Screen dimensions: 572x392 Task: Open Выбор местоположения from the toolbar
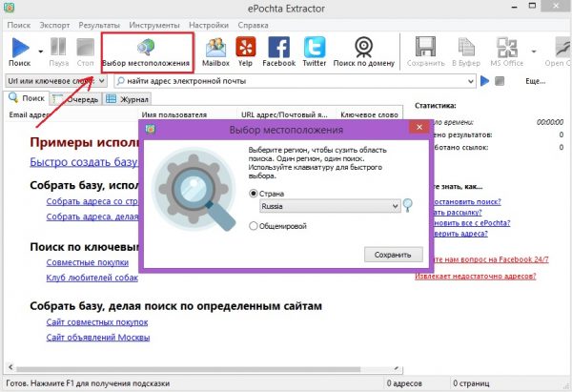(146, 52)
